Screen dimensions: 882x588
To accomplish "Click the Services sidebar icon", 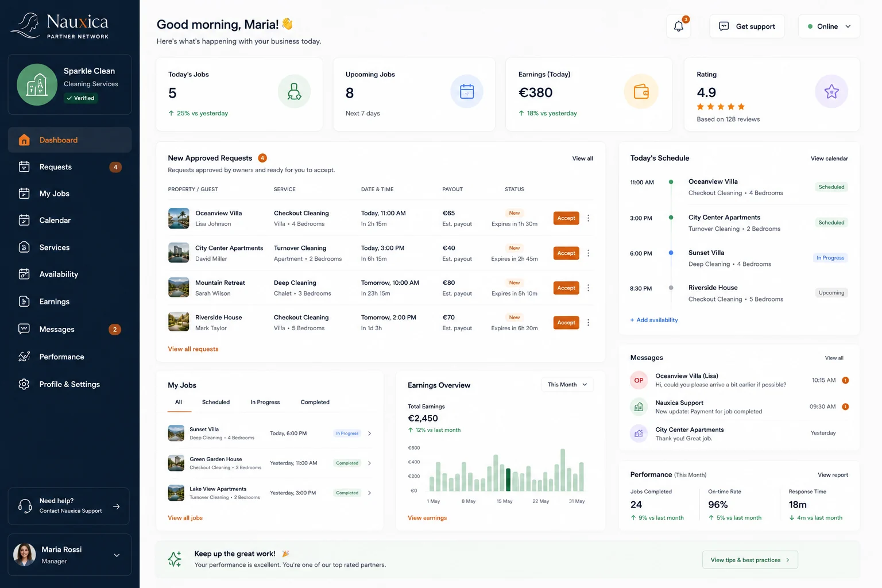I will 24,247.
